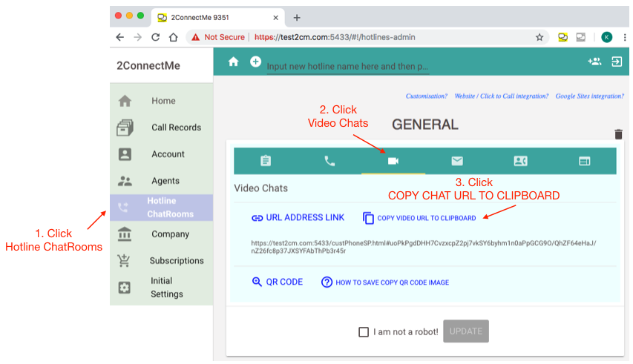Open the web page layout tab

click(584, 161)
